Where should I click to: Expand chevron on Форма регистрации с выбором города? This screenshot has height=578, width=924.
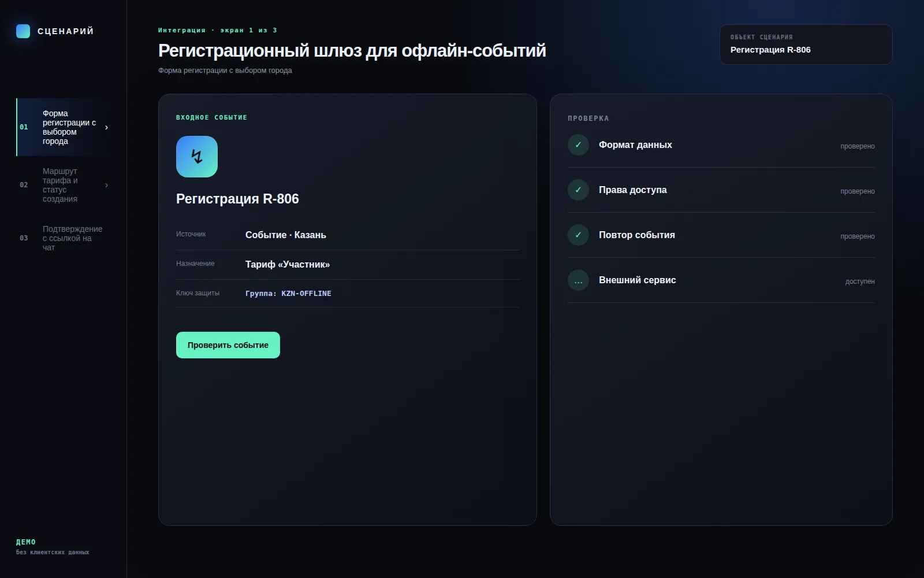(x=106, y=127)
